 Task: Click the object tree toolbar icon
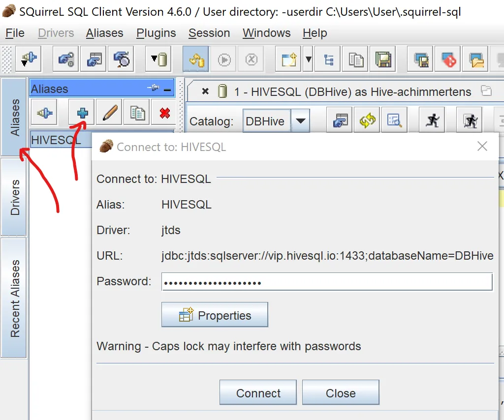pos(328,59)
